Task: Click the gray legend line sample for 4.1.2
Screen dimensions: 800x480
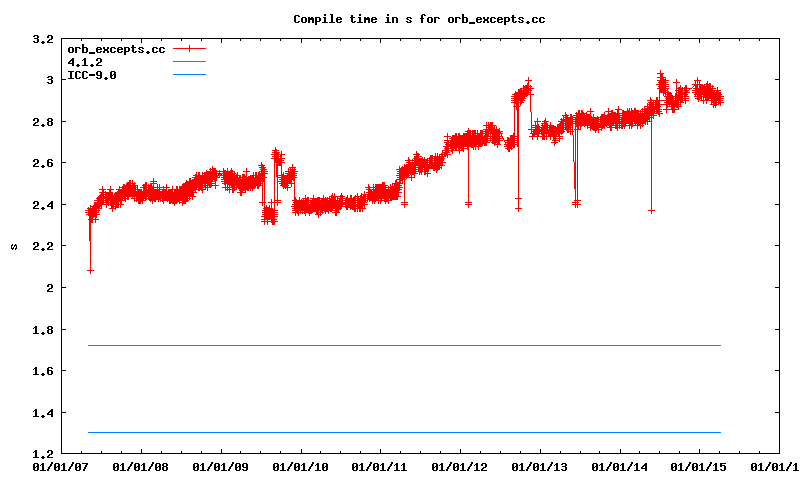Action: click(189, 62)
